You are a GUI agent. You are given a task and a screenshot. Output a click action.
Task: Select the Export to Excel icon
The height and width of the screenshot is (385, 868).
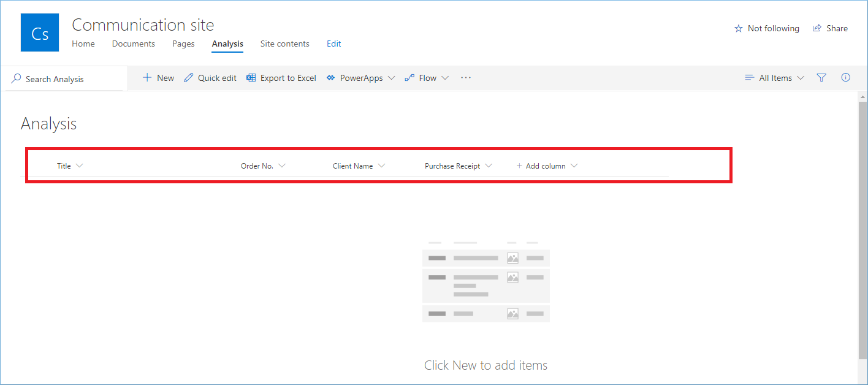[x=251, y=78]
